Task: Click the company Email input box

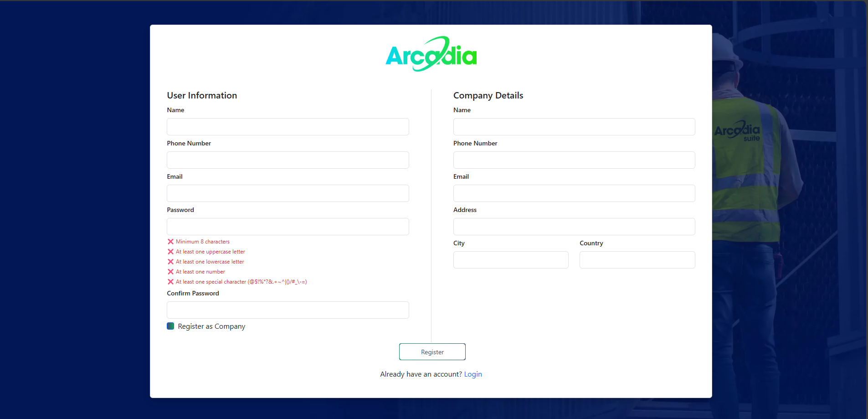Action: [574, 193]
